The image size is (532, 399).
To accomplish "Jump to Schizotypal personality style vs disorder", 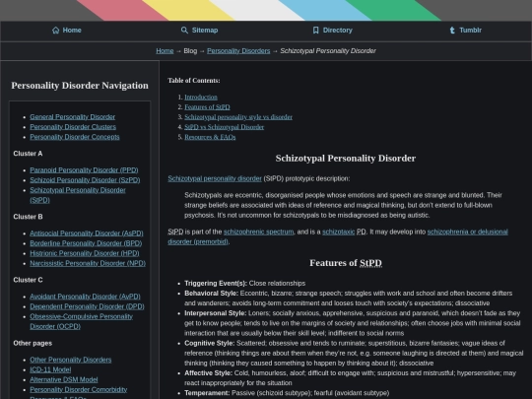I will click(238, 117).
